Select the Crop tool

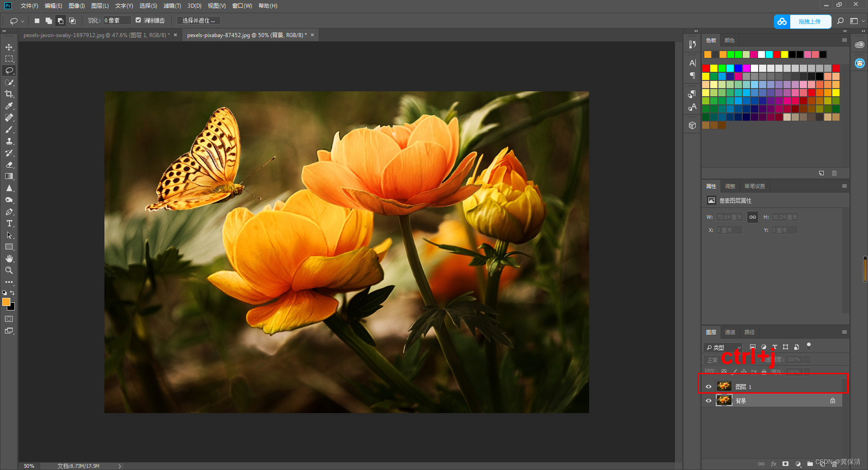point(9,94)
